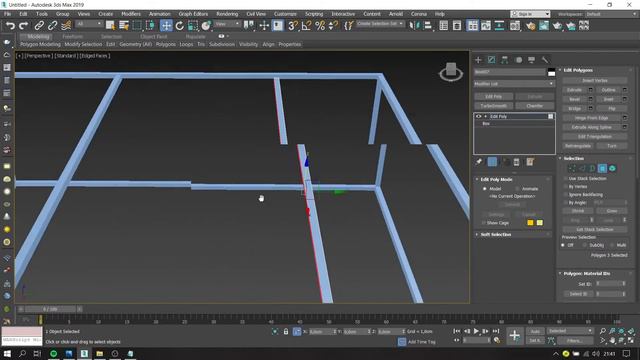Select the Animate radio button
The height and width of the screenshot is (360, 640).
[518, 189]
